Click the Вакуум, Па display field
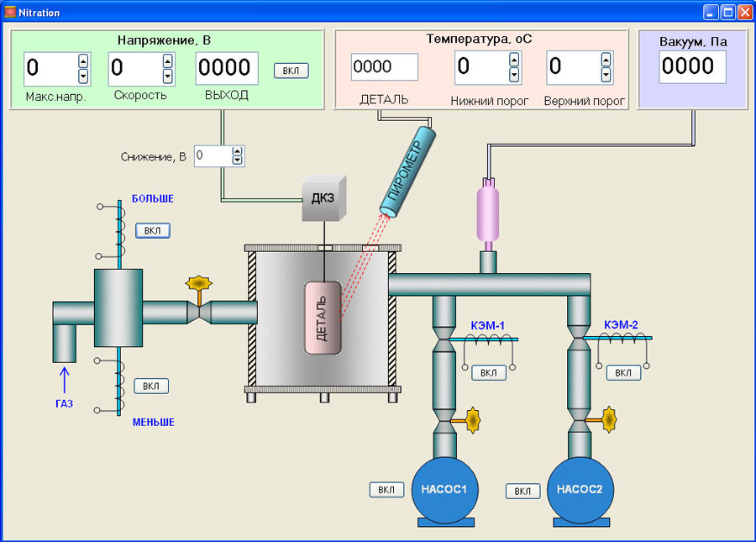 [x=692, y=67]
